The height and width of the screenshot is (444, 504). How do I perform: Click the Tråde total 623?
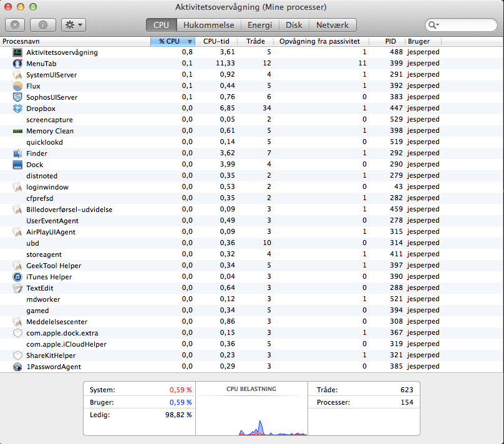[407, 390]
